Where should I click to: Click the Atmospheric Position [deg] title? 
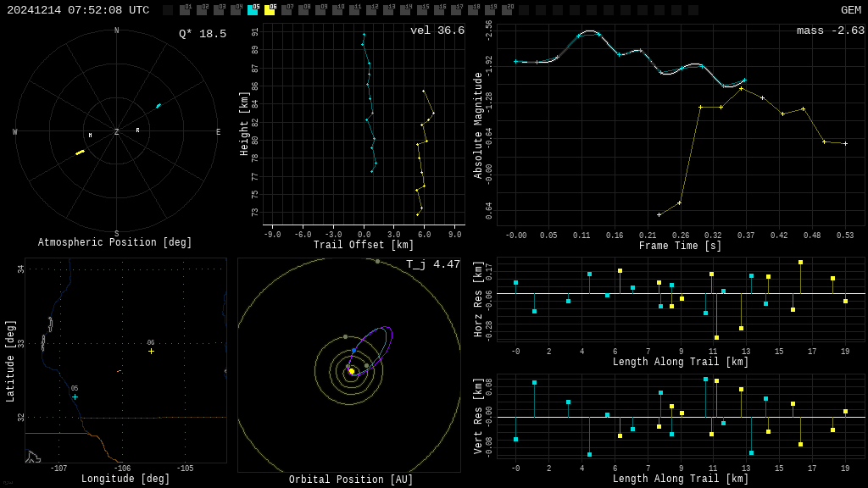115,243
